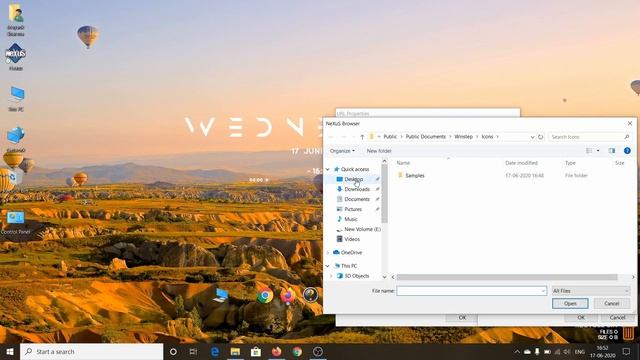Image resolution: width=640 pixels, height=360 pixels.
Task: Open the Control Panel desktop icon
Action: (16, 222)
